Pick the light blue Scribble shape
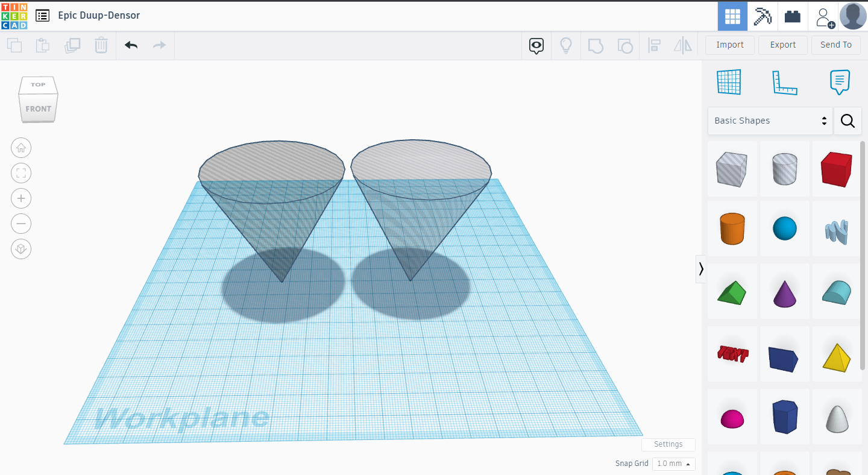Viewport: 868px width, 475px height. (837, 229)
